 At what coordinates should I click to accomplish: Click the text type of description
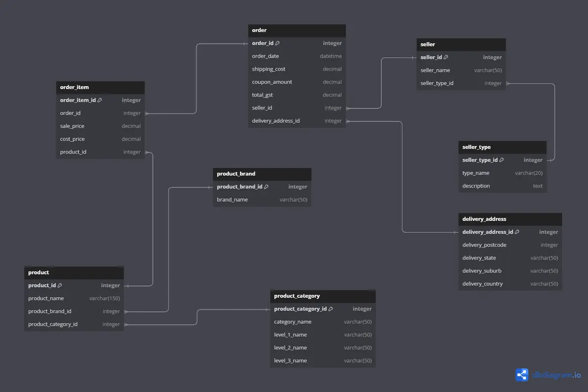[x=538, y=186]
